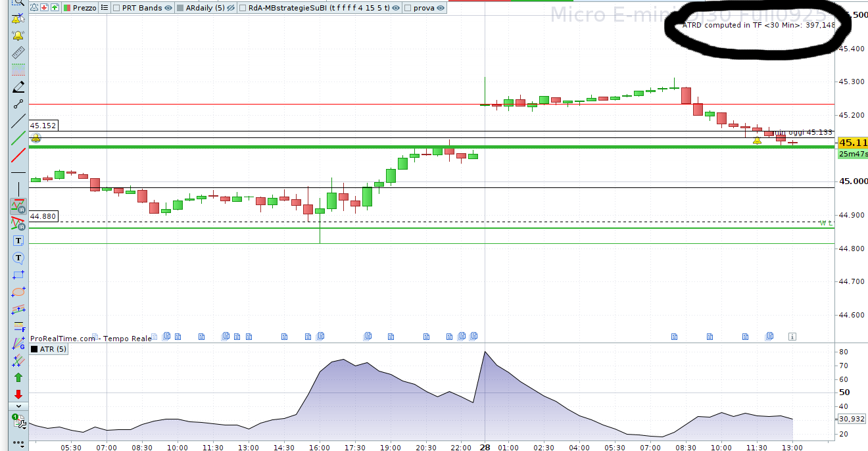
Task: Select the active IA support-resistance tool
Action: coord(18,206)
